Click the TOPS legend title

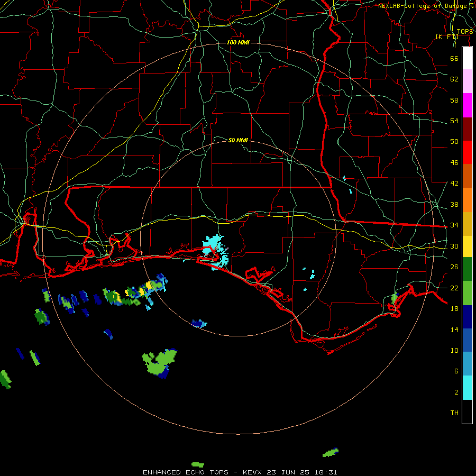click(464, 32)
